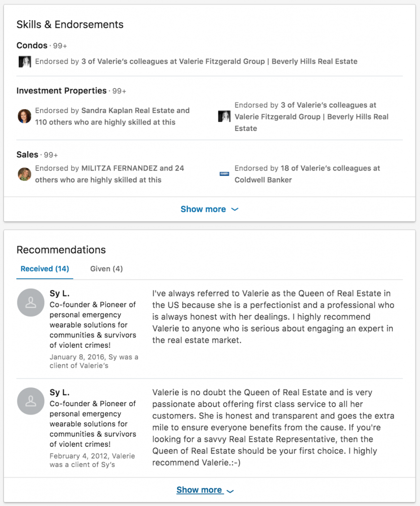Open the Investment Properties skill

pyautogui.click(x=62, y=91)
